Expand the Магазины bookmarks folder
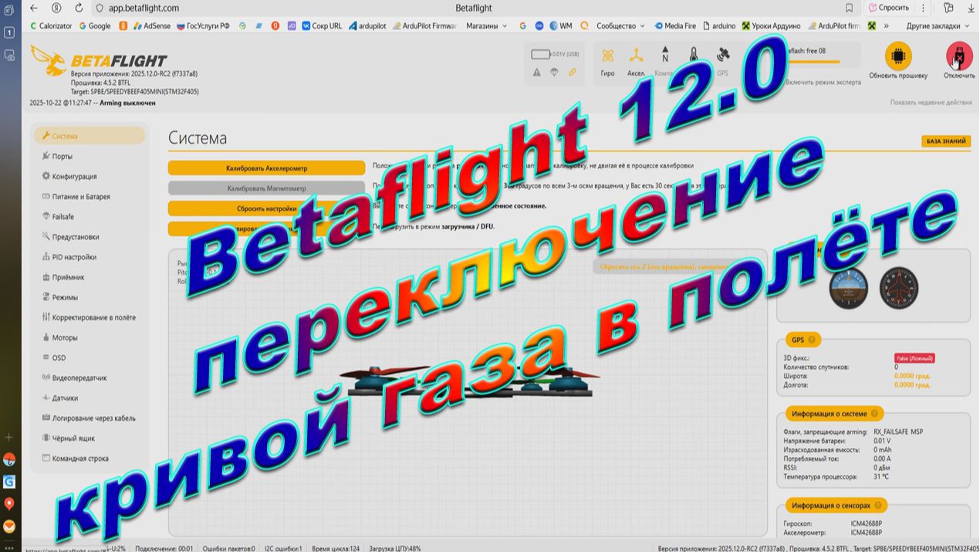 [x=486, y=25]
